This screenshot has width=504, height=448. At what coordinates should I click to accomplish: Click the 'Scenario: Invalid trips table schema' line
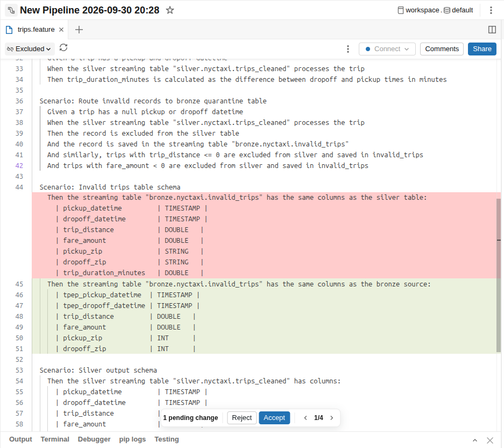coord(110,187)
